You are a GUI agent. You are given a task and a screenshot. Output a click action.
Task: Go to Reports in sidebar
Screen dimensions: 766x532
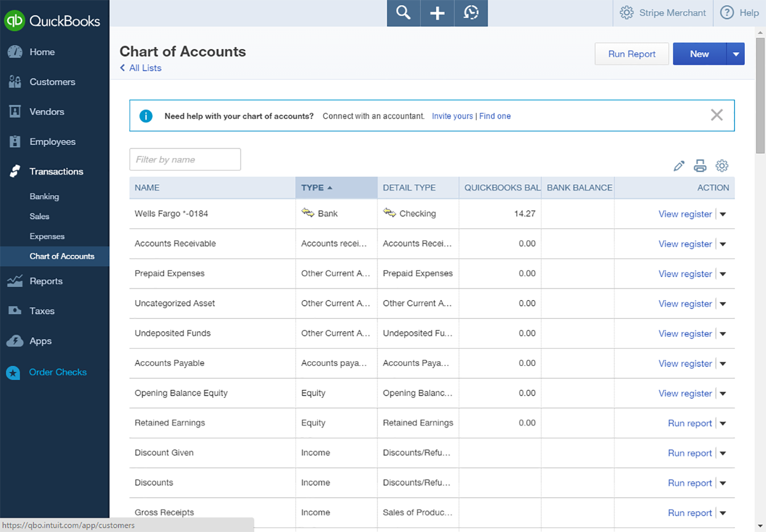coord(46,281)
